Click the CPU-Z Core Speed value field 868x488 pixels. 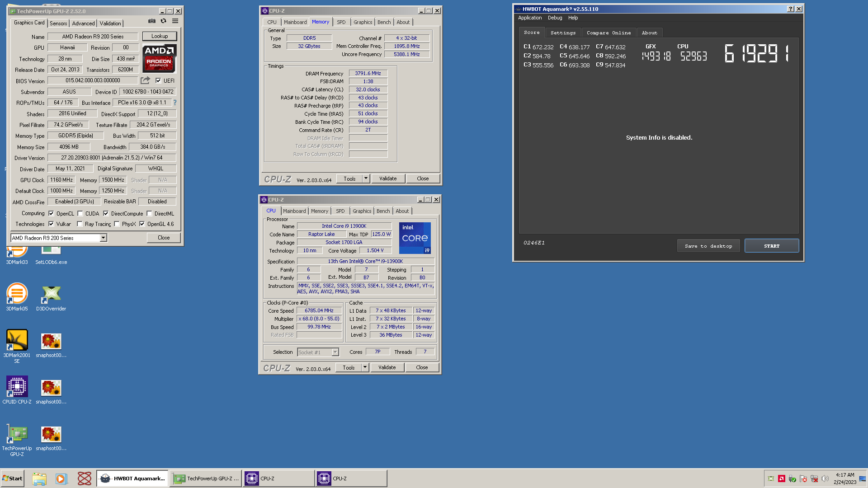point(319,311)
